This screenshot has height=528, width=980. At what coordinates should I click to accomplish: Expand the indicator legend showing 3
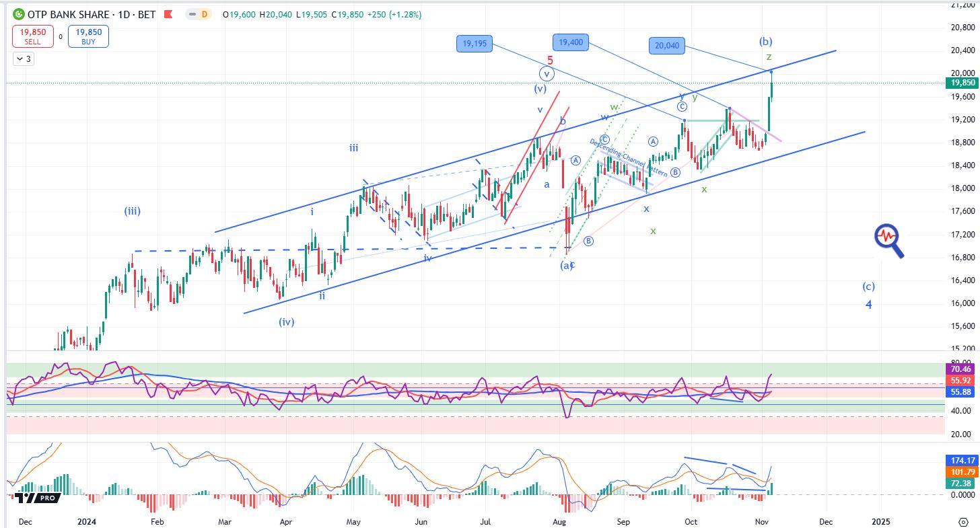23,59
